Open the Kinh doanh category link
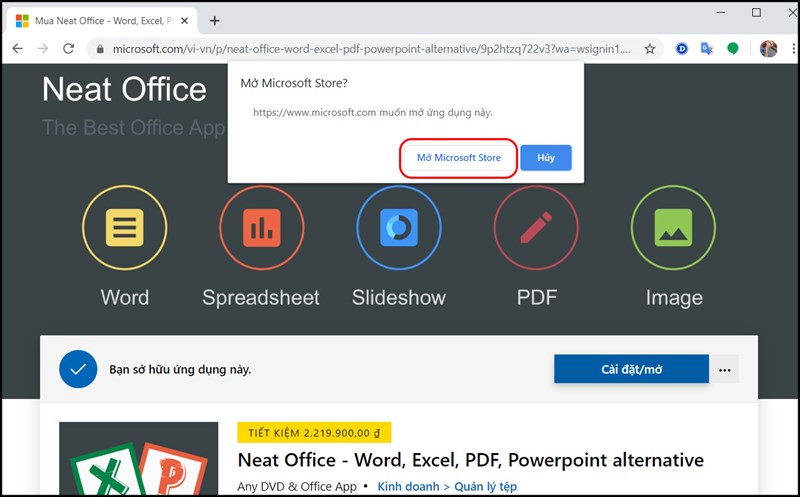The height and width of the screenshot is (497, 800). point(408,487)
